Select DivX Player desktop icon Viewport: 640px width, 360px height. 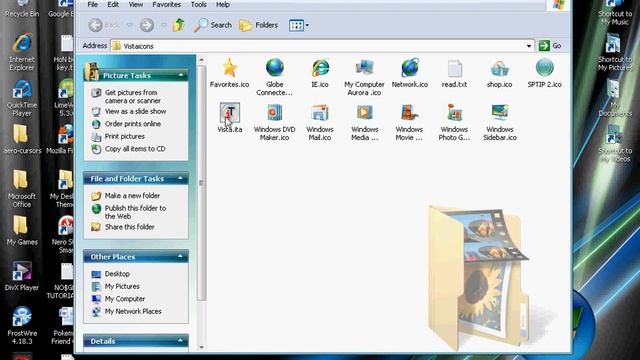22,276
